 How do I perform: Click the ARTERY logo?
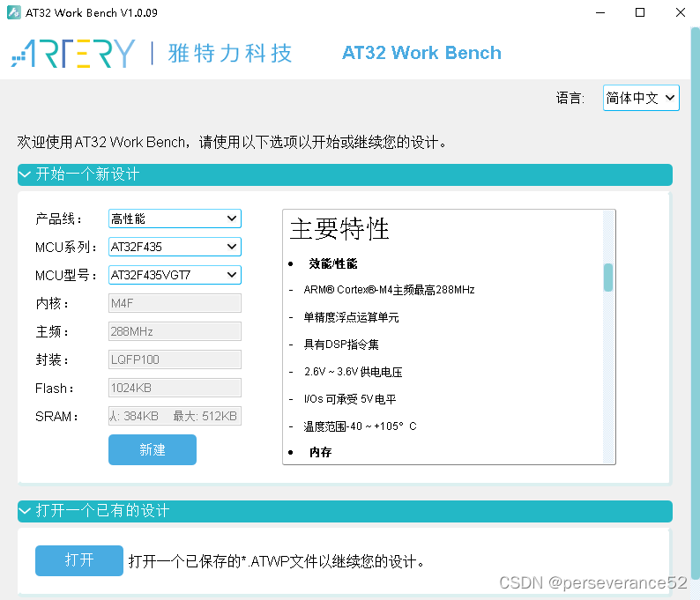pos(73,54)
